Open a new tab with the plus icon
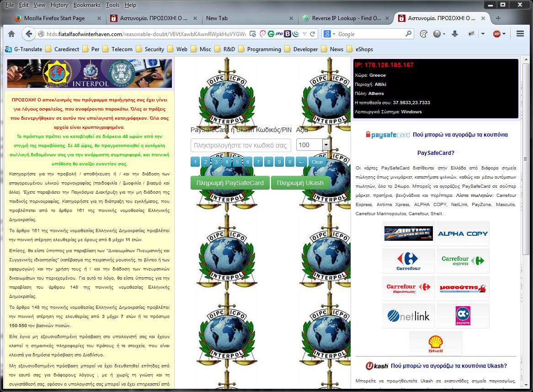The height and width of the screenshot is (392, 533). (x=498, y=18)
